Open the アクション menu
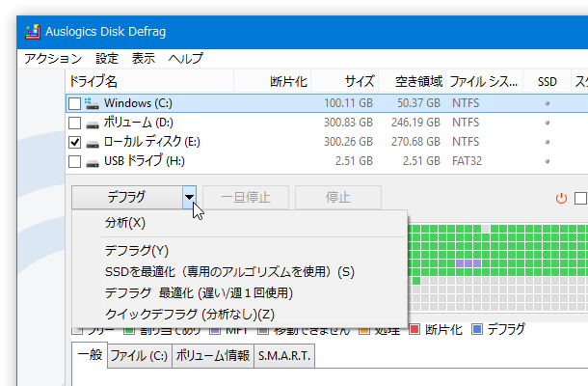Viewport: 588px width, 386px height. tap(53, 59)
